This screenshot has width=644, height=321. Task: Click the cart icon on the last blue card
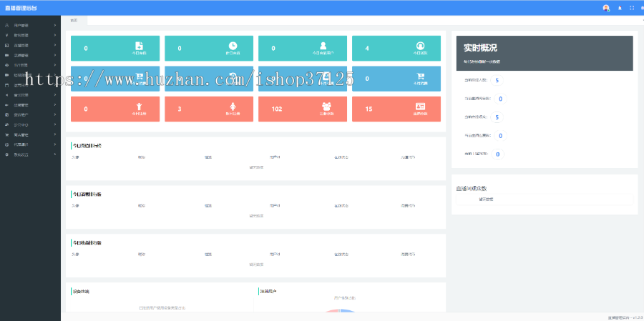point(421,76)
